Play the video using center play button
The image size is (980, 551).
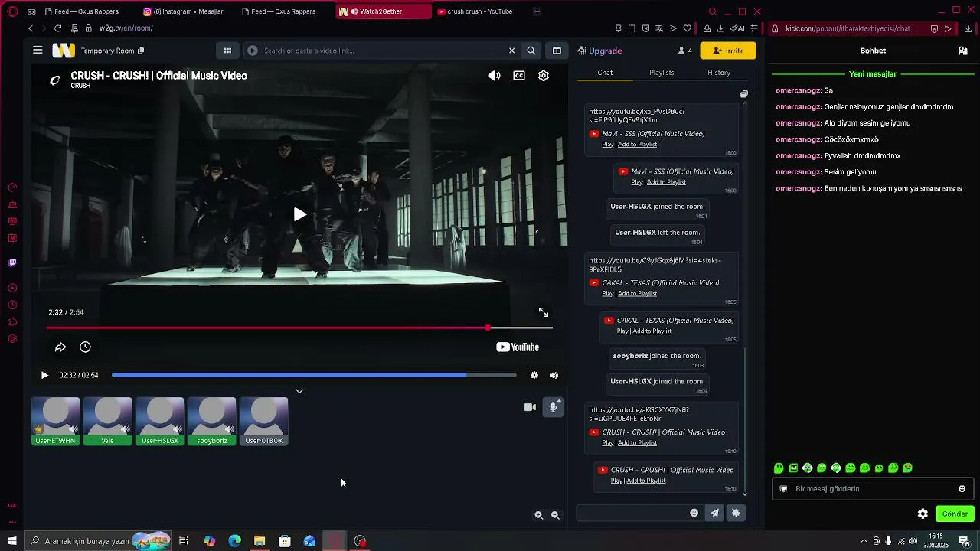299,214
